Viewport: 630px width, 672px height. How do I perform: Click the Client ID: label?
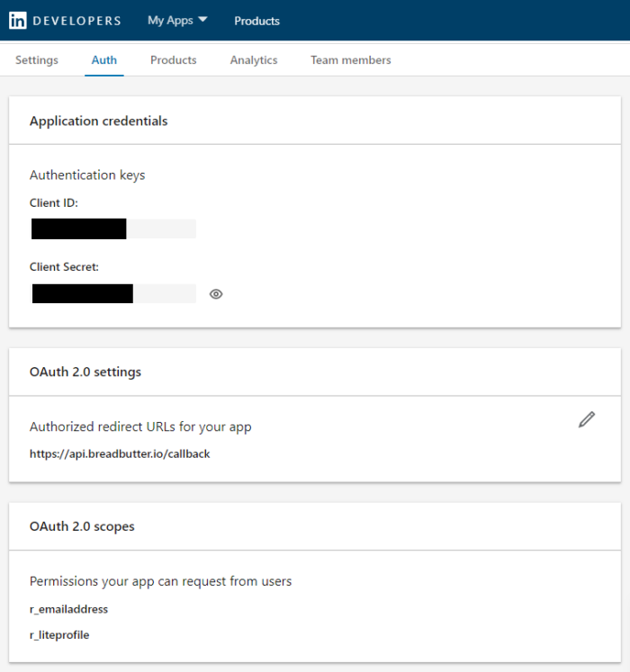point(54,202)
